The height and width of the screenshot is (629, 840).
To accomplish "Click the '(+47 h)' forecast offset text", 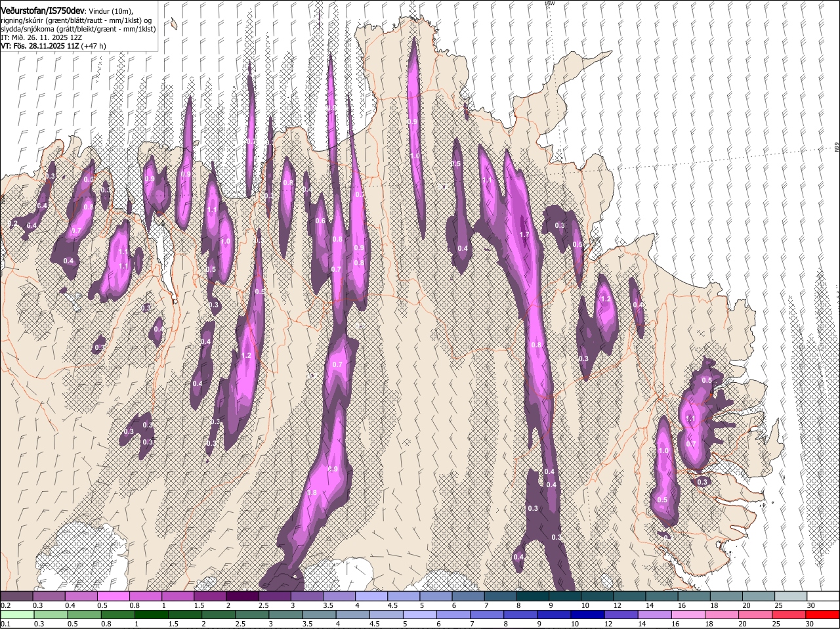I will click(94, 46).
